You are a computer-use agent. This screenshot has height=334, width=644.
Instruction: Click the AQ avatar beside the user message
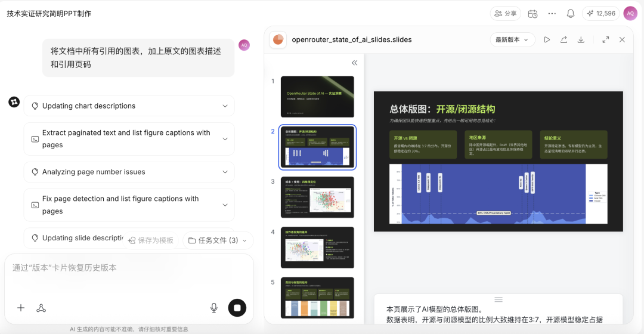[x=244, y=45]
